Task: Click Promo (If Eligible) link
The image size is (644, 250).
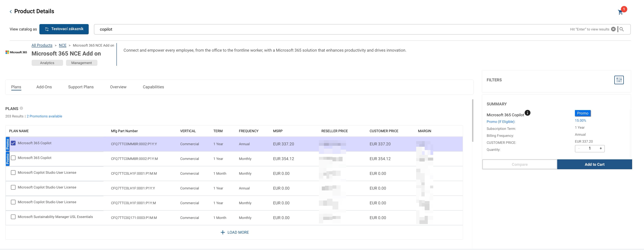Action: (501, 122)
